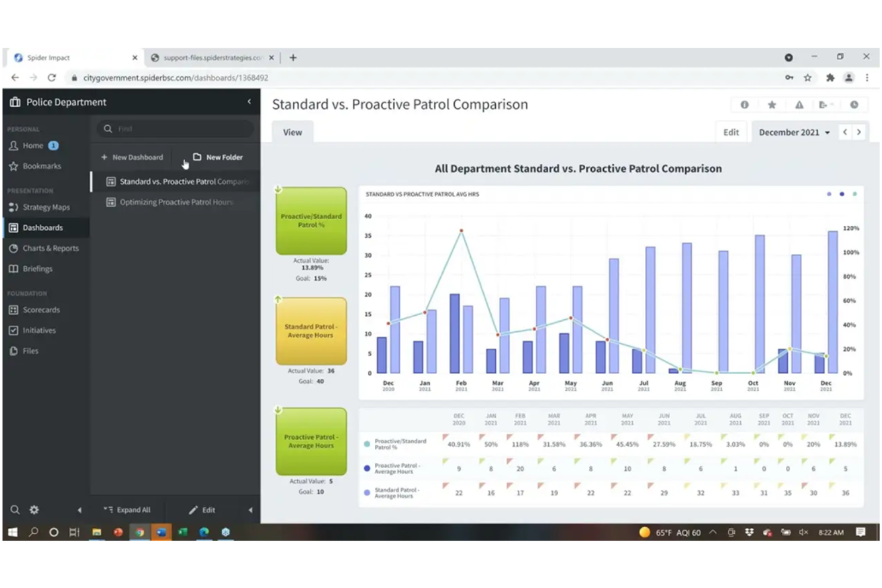Select Charts & Reports in sidebar

tap(51, 248)
